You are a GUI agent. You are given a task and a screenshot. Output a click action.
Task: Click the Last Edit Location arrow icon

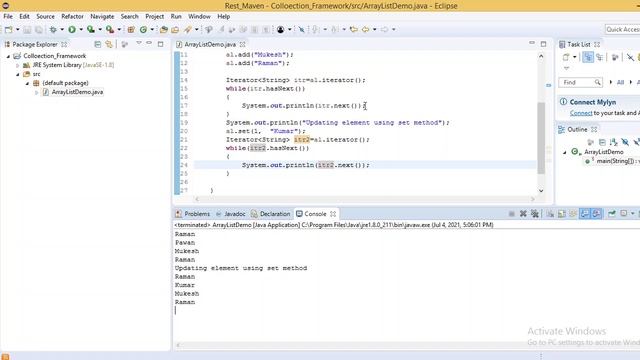[x=353, y=29]
